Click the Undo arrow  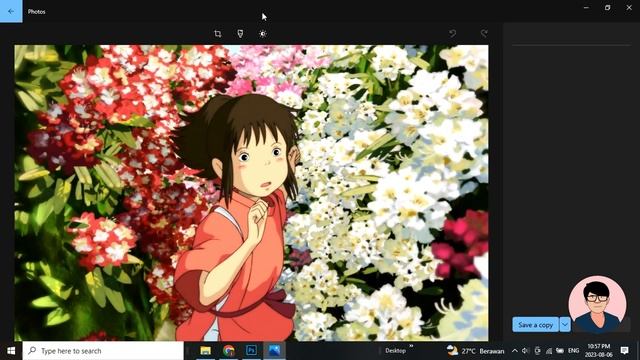[x=452, y=33]
